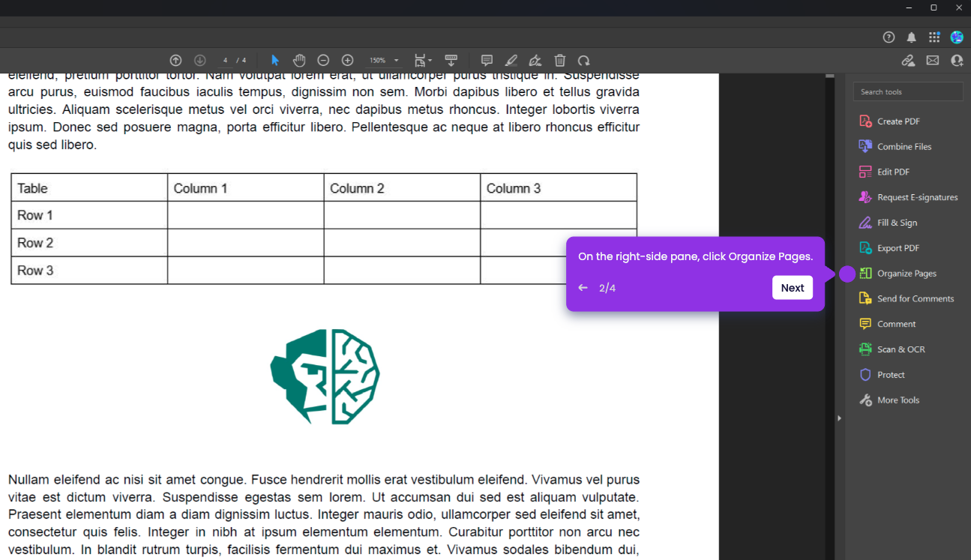Click the share link icon

click(x=908, y=60)
